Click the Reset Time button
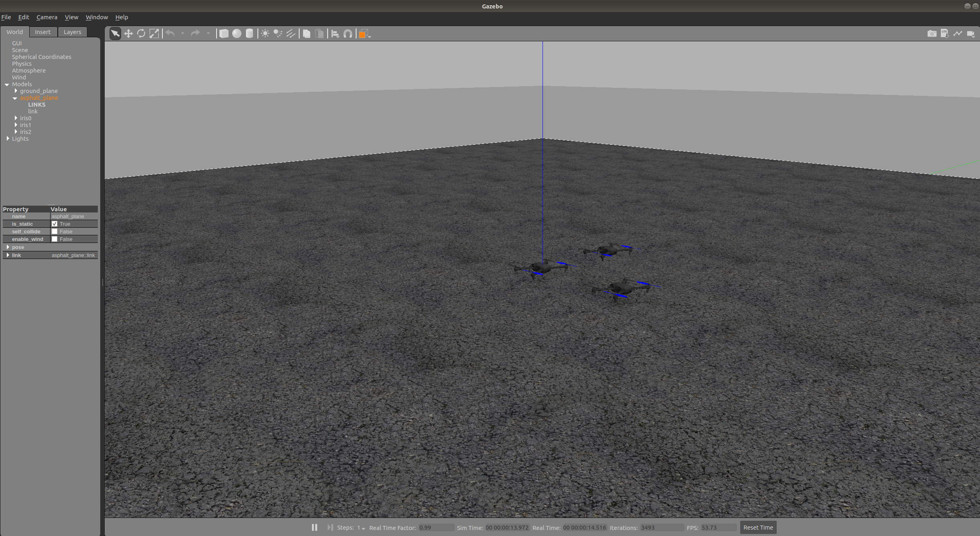This screenshot has height=536, width=980. click(758, 528)
